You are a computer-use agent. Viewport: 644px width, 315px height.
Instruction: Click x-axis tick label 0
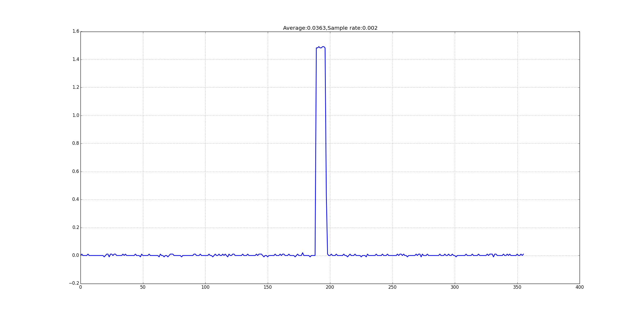80,287
